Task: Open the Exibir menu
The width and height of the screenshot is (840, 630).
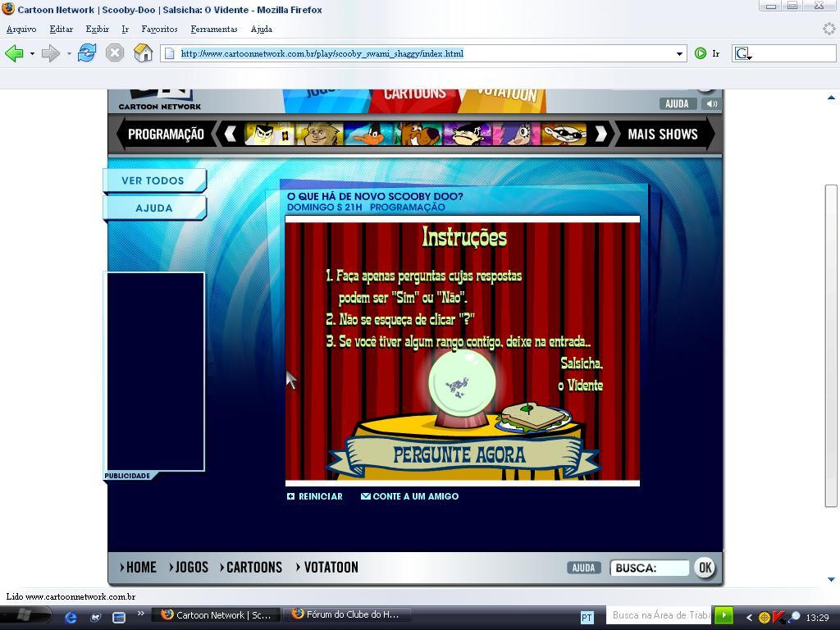Action: [x=97, y=29]
